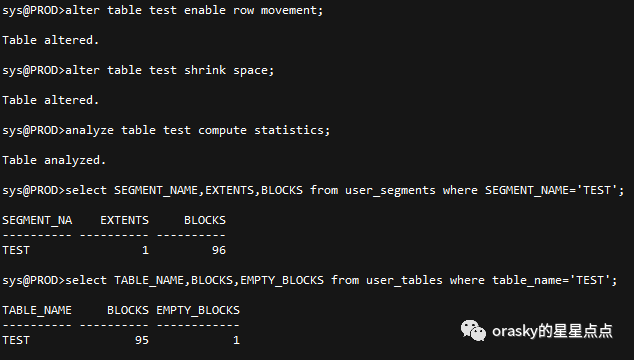Click the EXTENTS column header
Image resolution: width=634 pixels, height=360 pixels.
[125, 220]
